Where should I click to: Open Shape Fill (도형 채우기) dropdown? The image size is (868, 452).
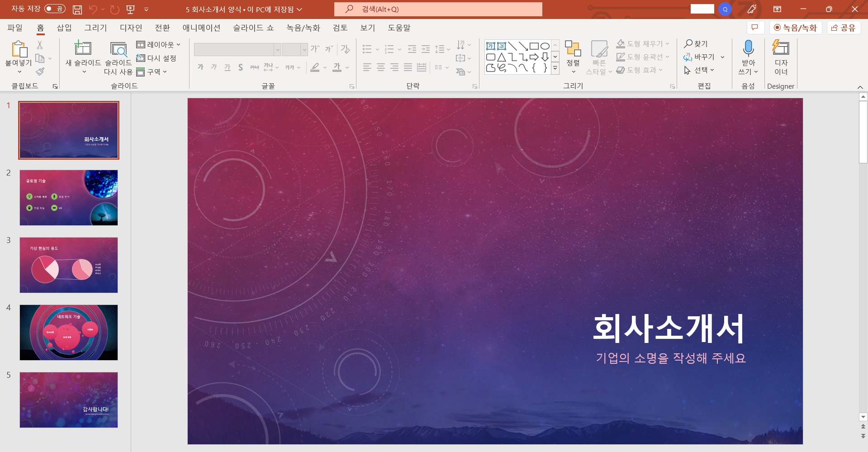[x=642, y=43]
